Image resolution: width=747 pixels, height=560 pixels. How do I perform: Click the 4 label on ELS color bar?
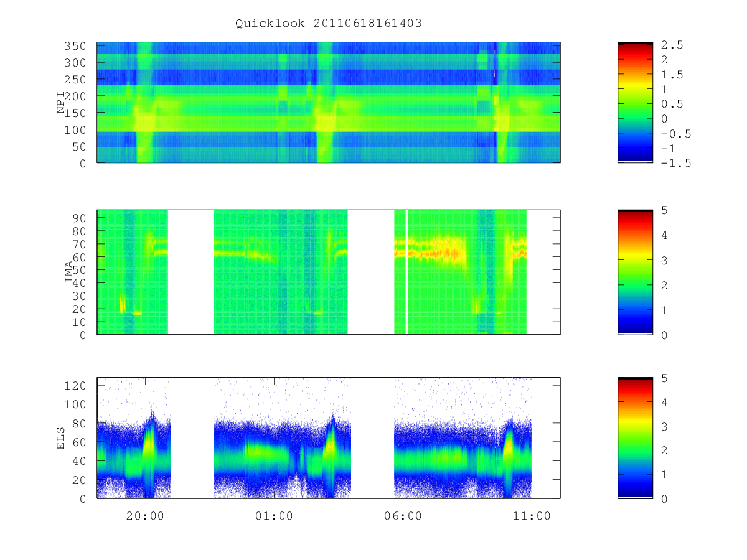664,402
